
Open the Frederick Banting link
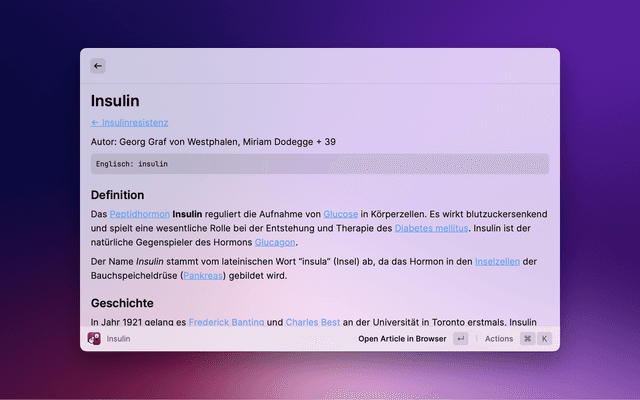(x=226, y=323)
